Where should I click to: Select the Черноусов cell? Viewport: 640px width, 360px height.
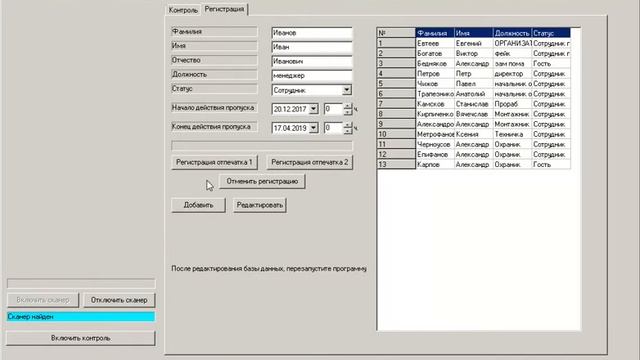(x=435, y=144)
